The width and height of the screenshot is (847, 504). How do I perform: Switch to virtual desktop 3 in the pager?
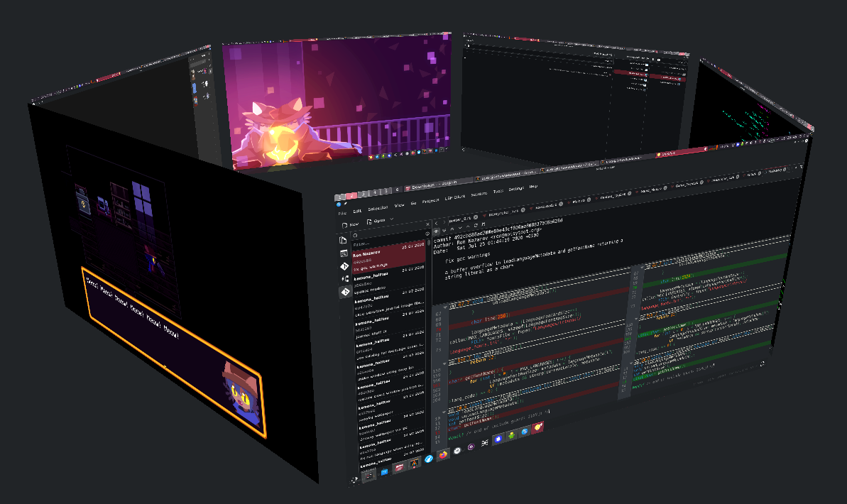tap(363, 194)
